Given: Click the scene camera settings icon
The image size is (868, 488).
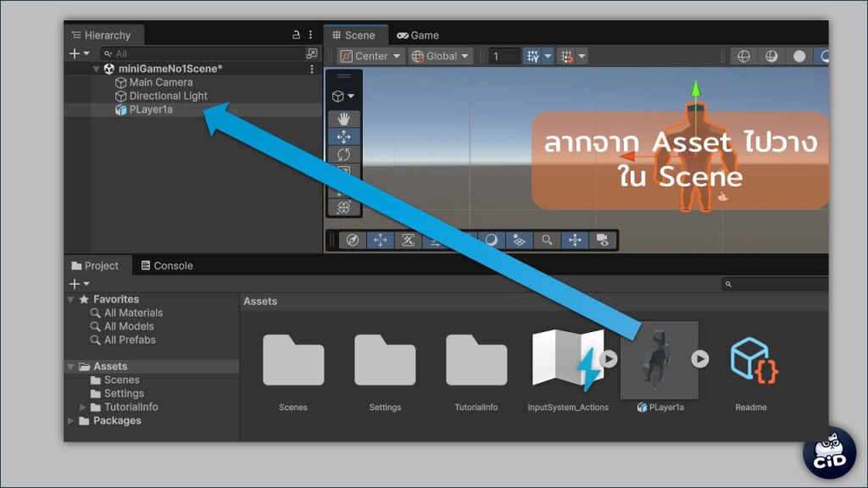Looking at the screenshot, I should coord(602,241).
